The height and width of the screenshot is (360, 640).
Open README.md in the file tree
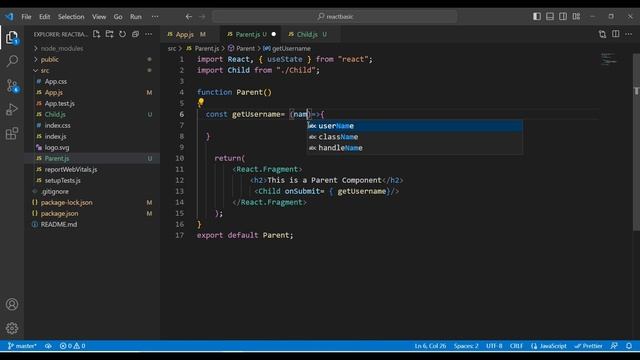pyautogui.click(x=92, y=224)
